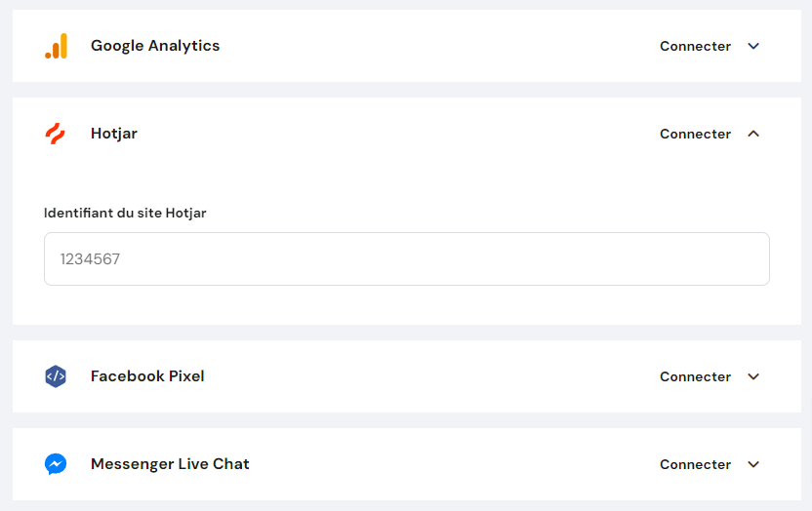Expand the Google Analytics section chevron
The width and height of the screenshot is (812, 511).
(753, 46)
